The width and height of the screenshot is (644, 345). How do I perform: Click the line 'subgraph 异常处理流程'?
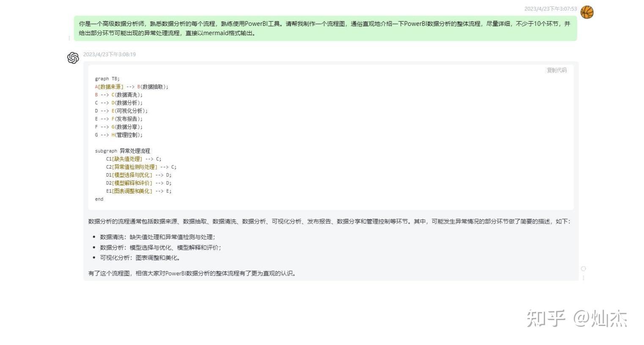pos(123,151)
